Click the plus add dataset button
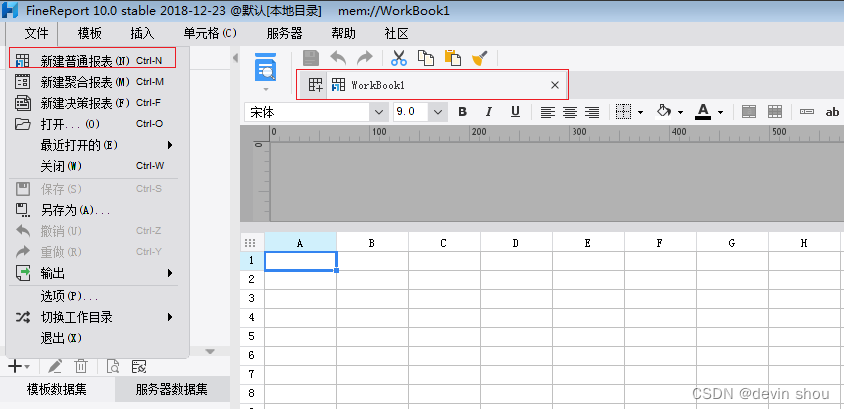This screenshot has width=844, height=409. (x=18, y=366)
